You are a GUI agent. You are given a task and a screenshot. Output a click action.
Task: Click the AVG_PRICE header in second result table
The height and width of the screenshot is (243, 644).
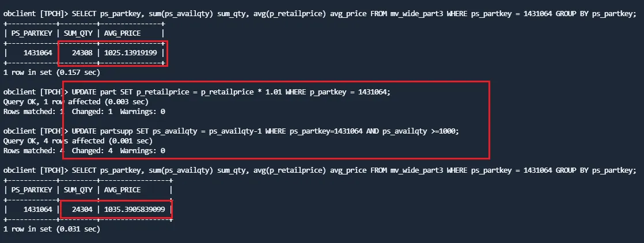pyautogui.click(x=122, y=190)
